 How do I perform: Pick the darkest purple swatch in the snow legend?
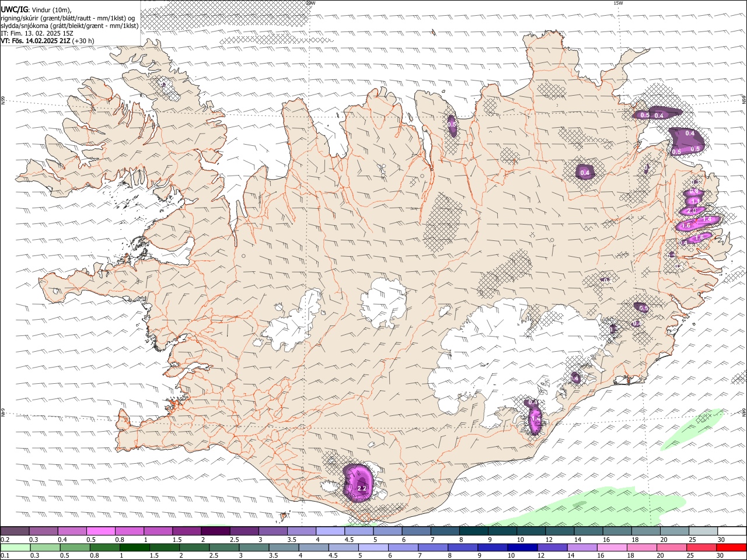click(x=215, y=531)
